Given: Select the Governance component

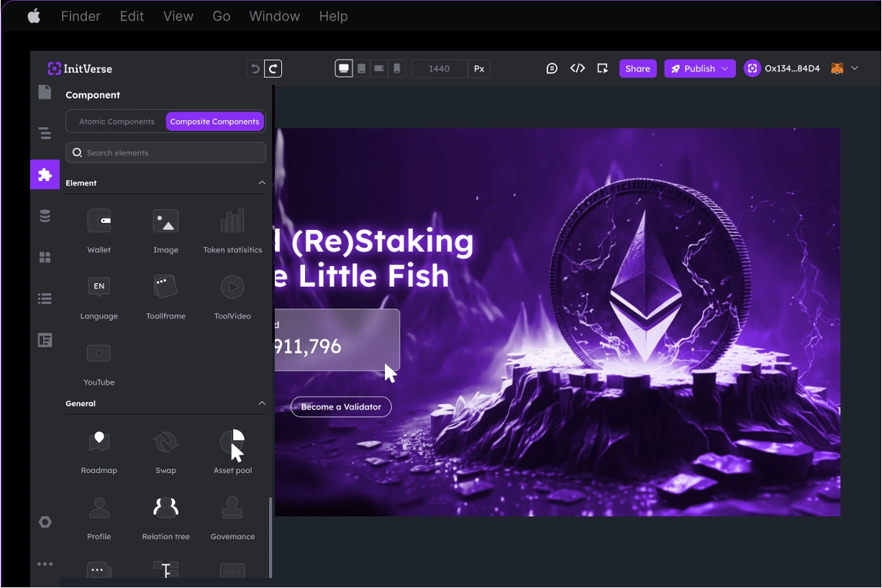Looking at the screenshot, I should tap(232, 517).
